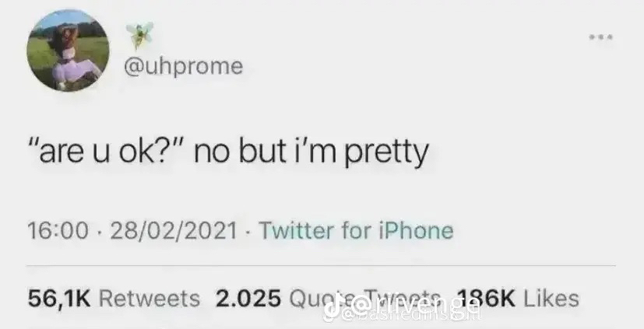View the 56,1K retweets count
Viewport: 644px width, 329px height.
pyautogui.click(x=59, y=298)
